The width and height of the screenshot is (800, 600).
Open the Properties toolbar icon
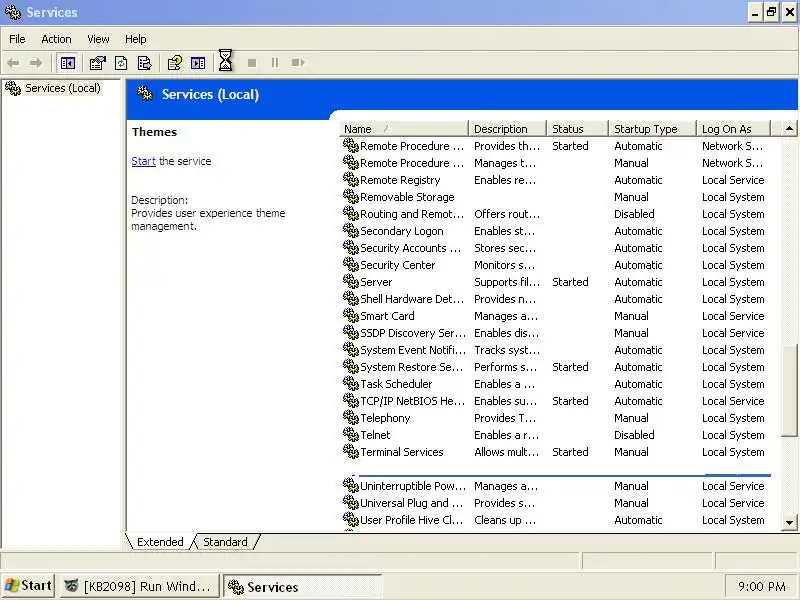(97, 63)
